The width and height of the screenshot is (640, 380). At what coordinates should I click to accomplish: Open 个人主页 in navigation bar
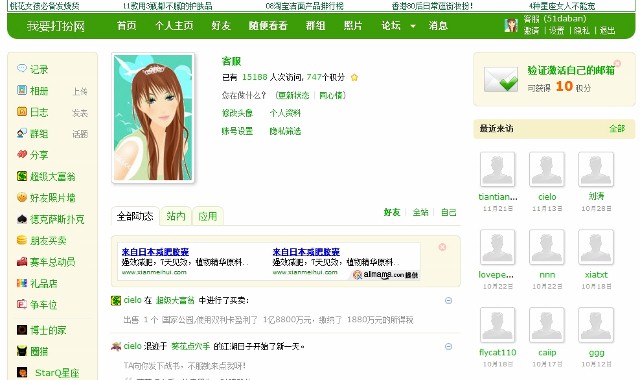[174, 26]
